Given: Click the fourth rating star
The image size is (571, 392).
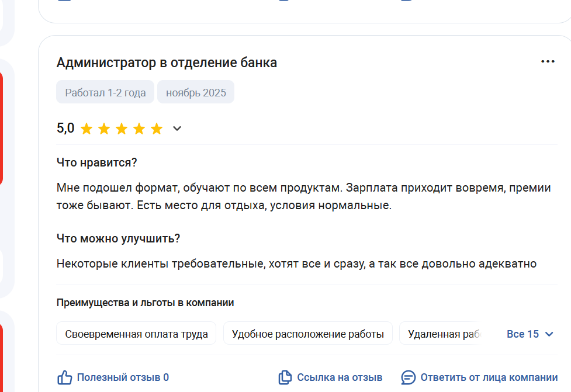Looking at the screenshot, I should point(139,129).
